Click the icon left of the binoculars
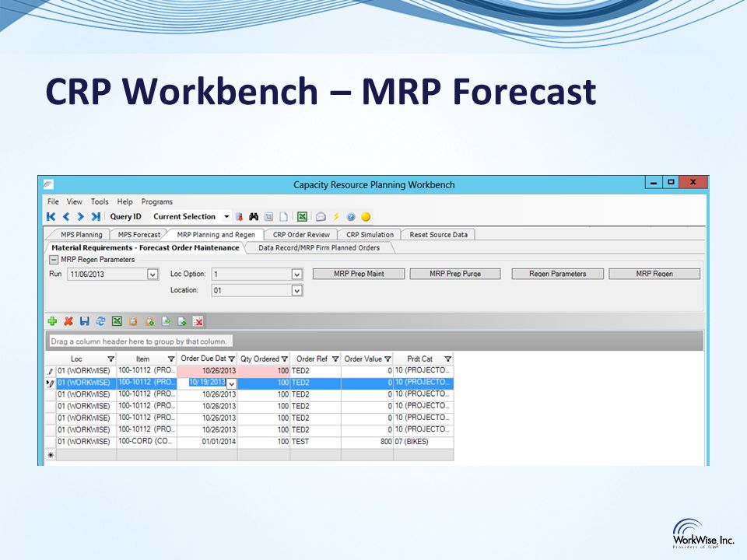 pyautogui.click(x=239, y=217)
